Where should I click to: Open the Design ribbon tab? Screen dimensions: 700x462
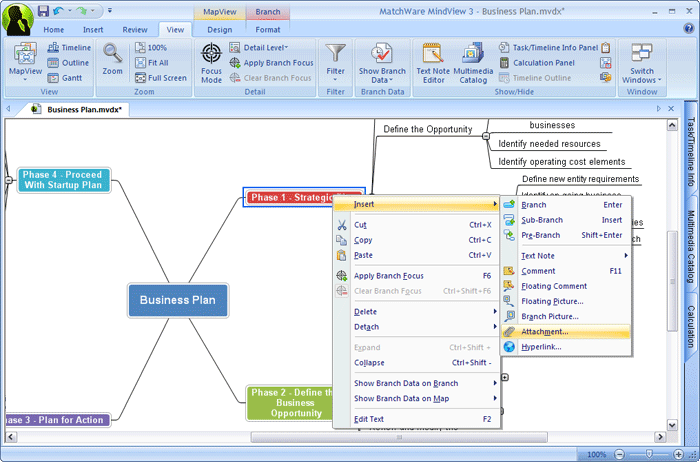(x=220, y=29)
